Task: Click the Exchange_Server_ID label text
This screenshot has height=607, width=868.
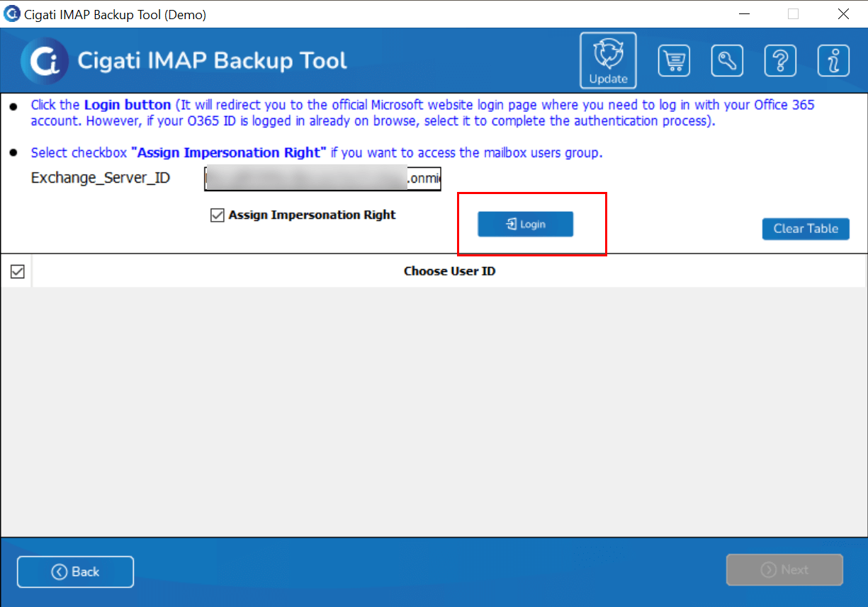Action: [x=101, y=178]
